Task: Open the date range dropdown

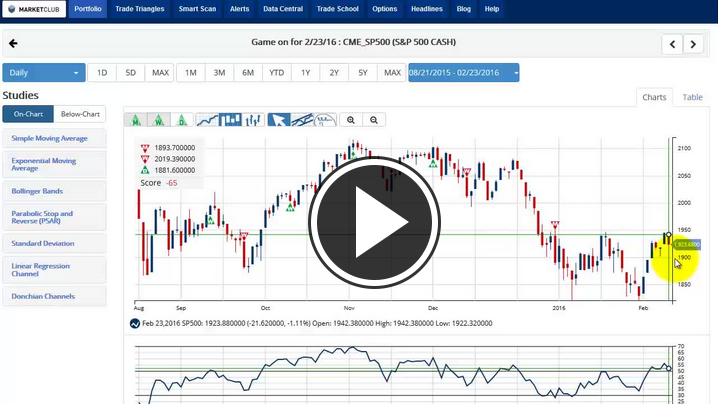Action: (464, 72)
